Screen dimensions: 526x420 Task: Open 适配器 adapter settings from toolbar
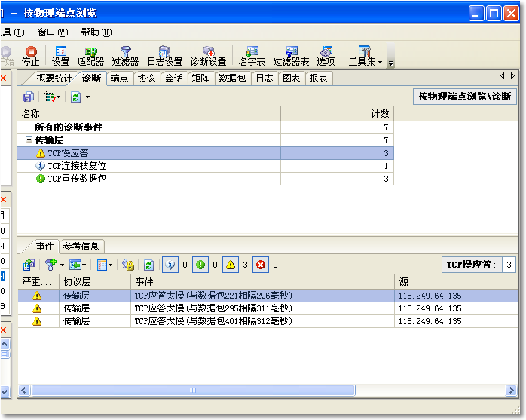(90, 56)
